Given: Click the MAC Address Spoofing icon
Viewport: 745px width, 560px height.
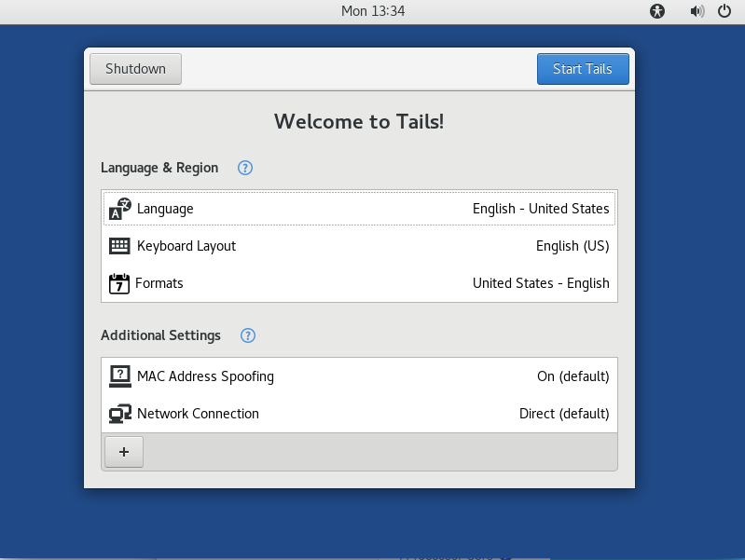Looking at the screenshot, I should tap(119, 376).
